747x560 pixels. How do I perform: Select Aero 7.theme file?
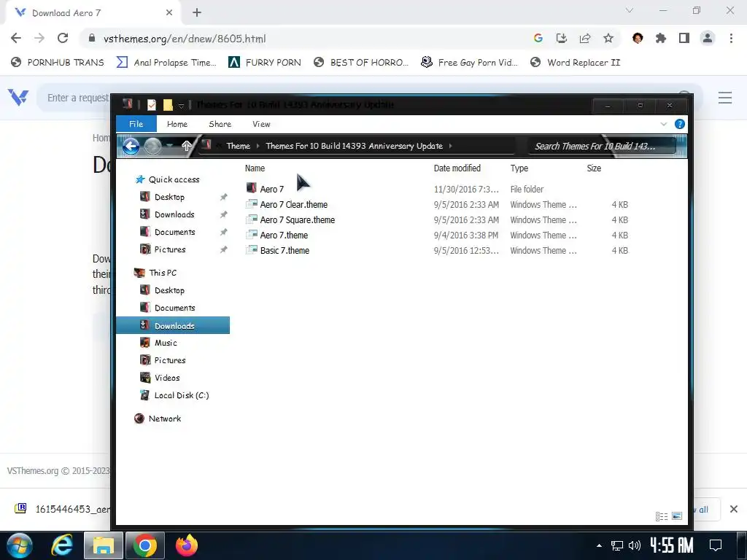coord(277,235)
